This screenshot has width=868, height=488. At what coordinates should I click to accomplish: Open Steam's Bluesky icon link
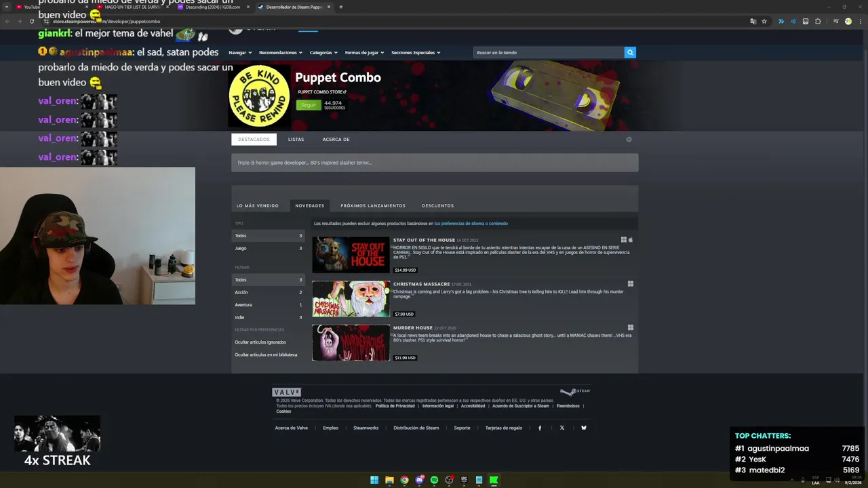(583, 428)
